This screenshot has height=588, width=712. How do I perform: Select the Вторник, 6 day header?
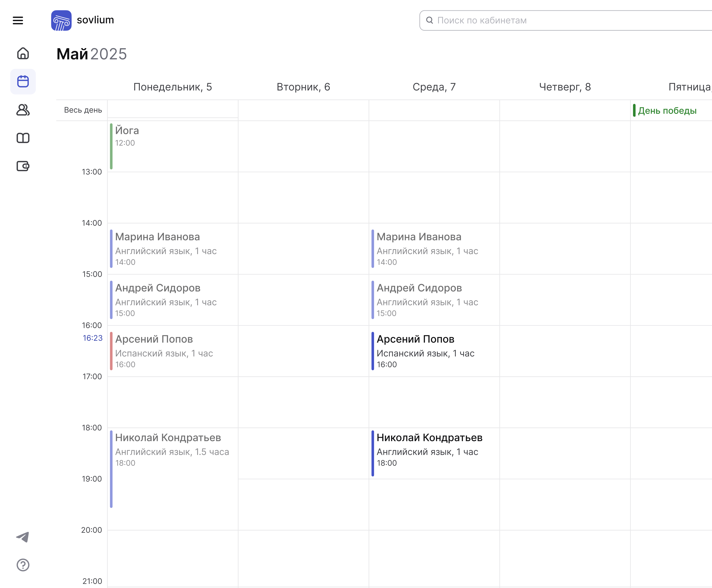[x=303, y=87]
